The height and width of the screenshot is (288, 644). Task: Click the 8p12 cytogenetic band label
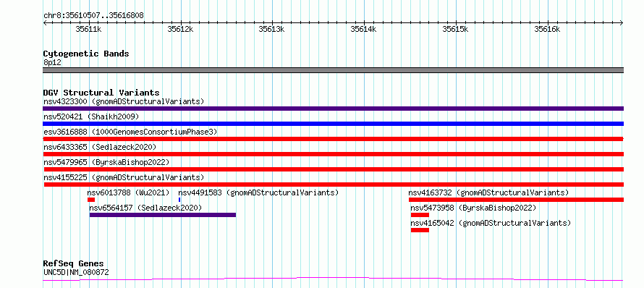[52, 62]
